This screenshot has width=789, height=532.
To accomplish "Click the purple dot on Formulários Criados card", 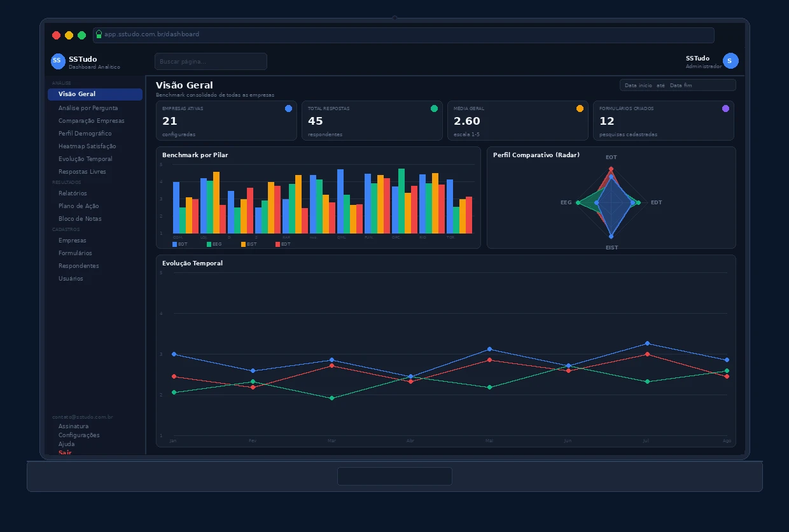I will (x=725, y=109).
